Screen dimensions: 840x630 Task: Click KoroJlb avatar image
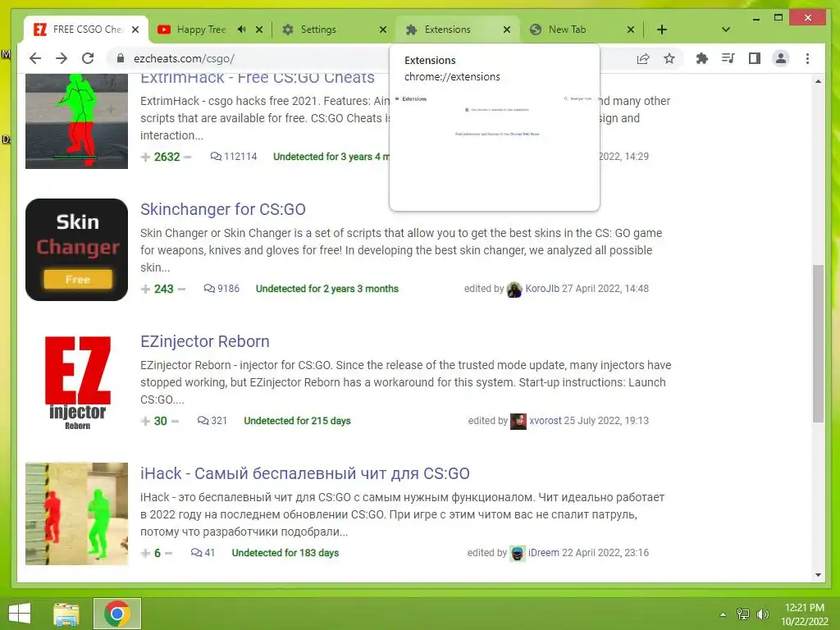514,290
